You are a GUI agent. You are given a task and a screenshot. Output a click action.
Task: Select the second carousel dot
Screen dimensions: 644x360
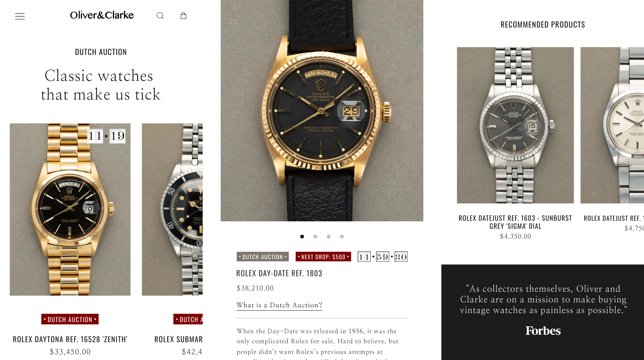pos(315,237)
